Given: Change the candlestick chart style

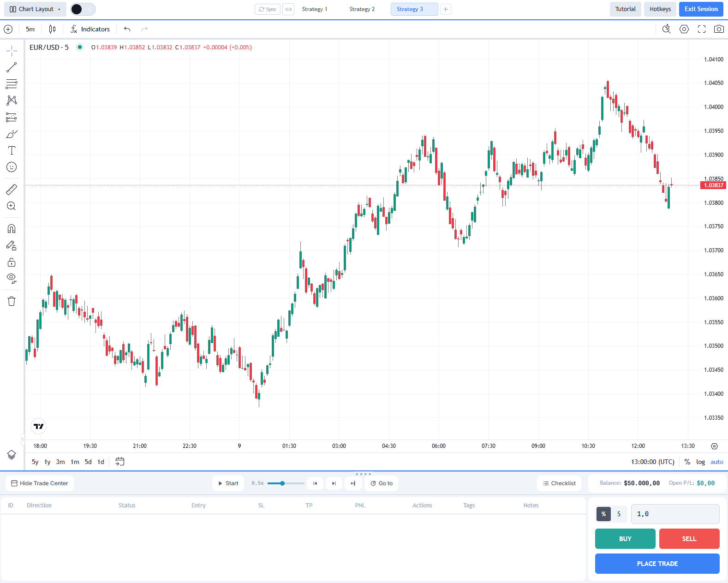Looking at the screenshot, I should tap(52, 29).
